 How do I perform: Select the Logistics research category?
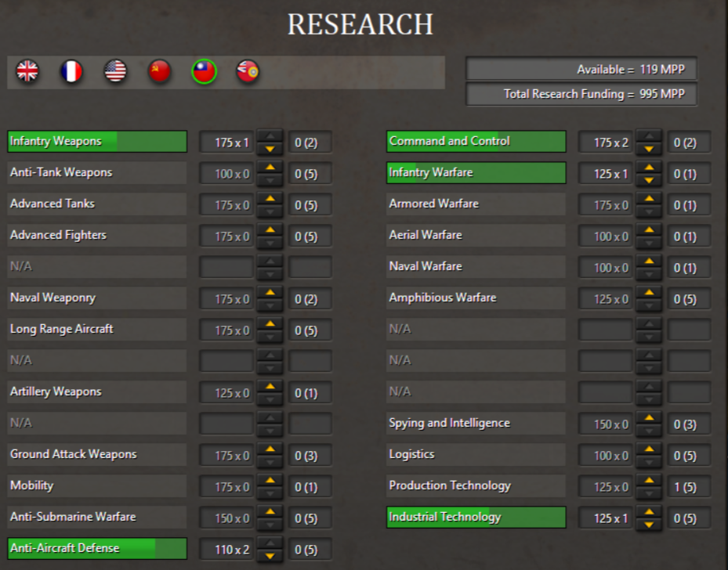pyautogui.click(x=476, y=455)
